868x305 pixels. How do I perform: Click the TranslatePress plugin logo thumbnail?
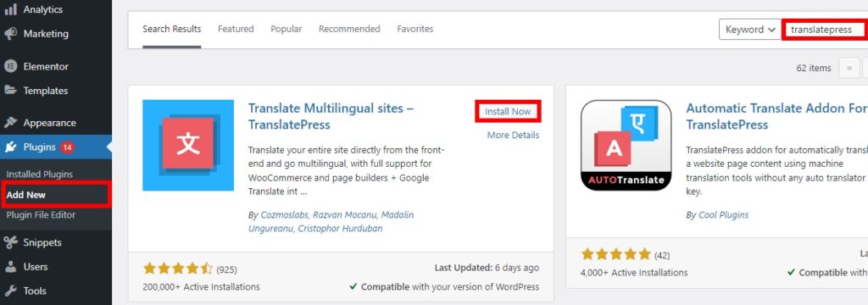[x=188, y=145]
